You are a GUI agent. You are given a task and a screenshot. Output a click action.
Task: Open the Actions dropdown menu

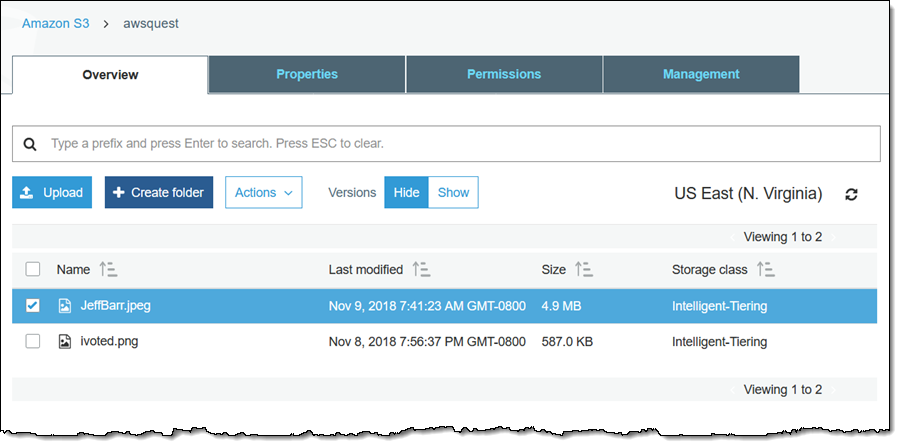coord(263,193)
